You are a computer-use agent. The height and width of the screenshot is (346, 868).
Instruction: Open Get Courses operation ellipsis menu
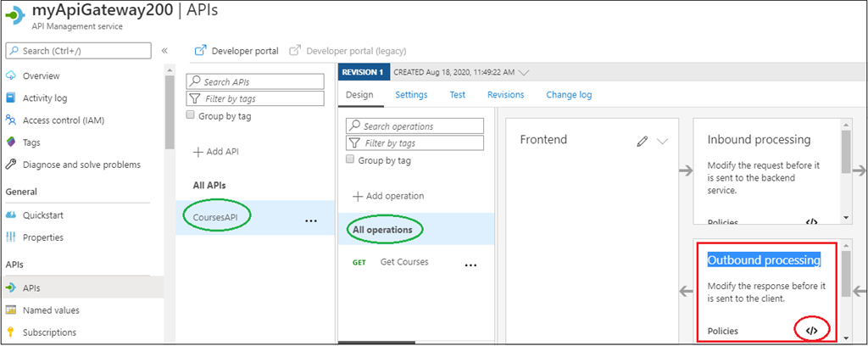point(471,264)
